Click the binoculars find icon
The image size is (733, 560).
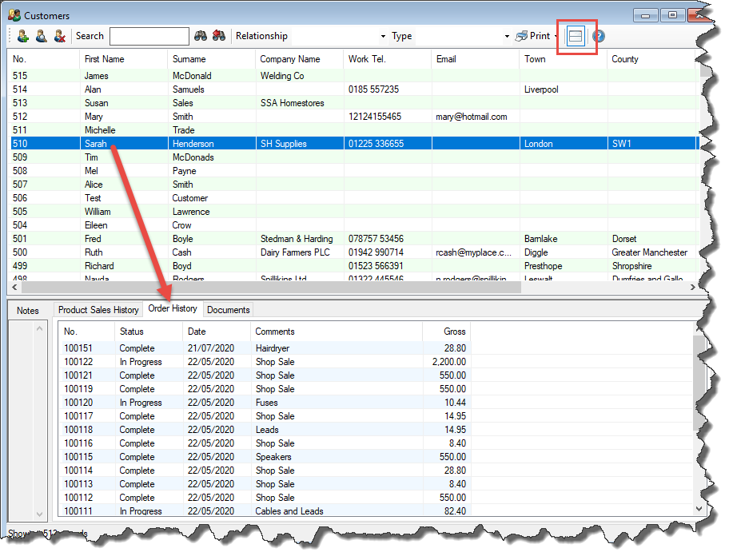(201, 36)
